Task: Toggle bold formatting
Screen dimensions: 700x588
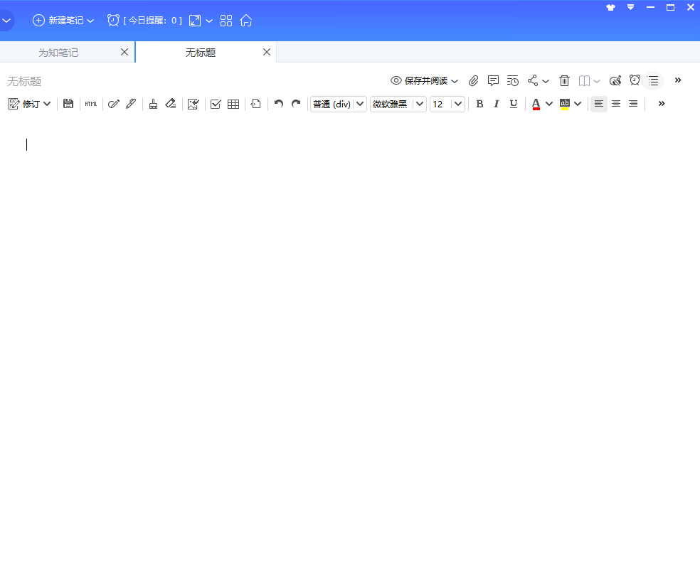Action: (x=479, y=104)
